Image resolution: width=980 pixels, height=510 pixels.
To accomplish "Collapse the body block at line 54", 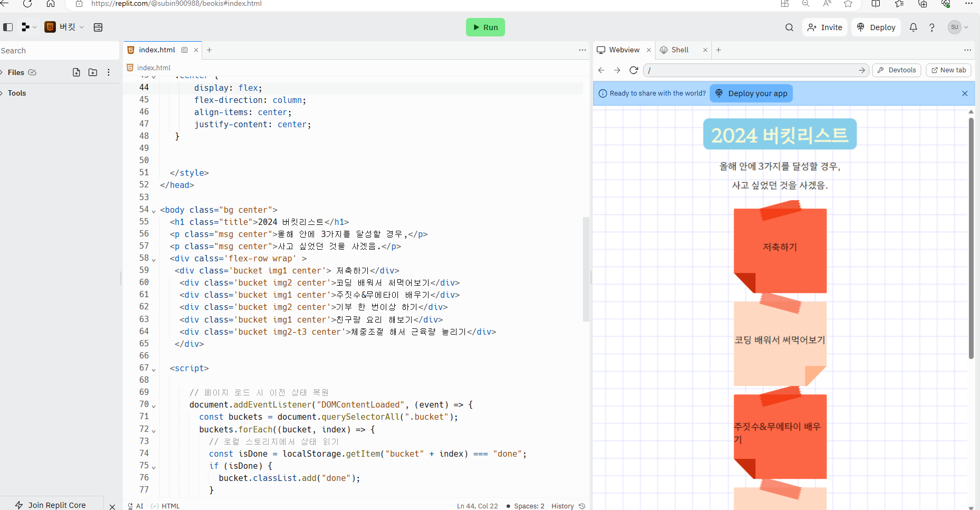I will (154, 211).
